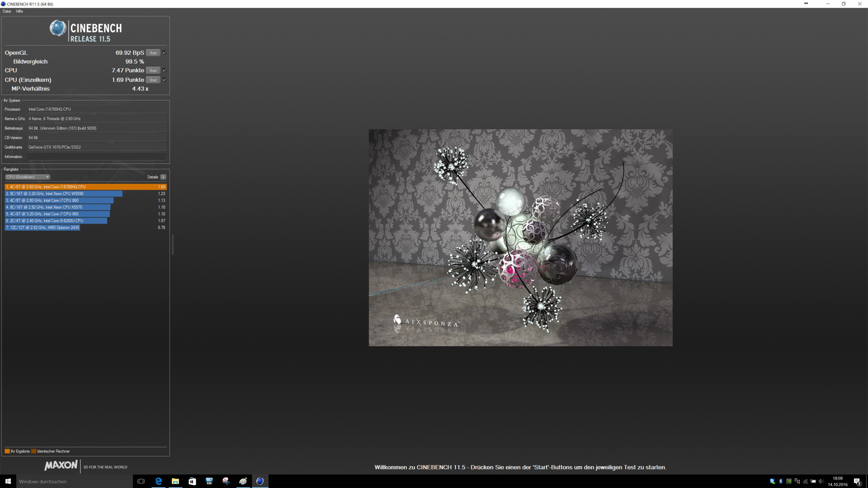868x488 pixels.
Task: Click the Grafikkarte GeForce GTX 1070 value
Action: coord(96,147)
